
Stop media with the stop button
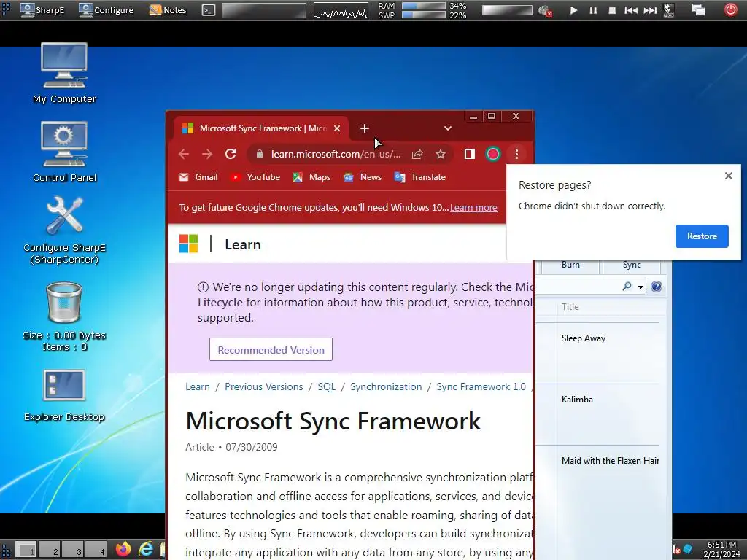[x=612, y=10]
